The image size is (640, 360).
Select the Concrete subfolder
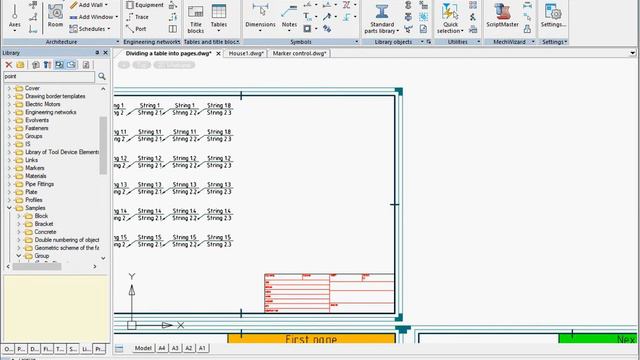pyautogui.click(x=45, y=232)
